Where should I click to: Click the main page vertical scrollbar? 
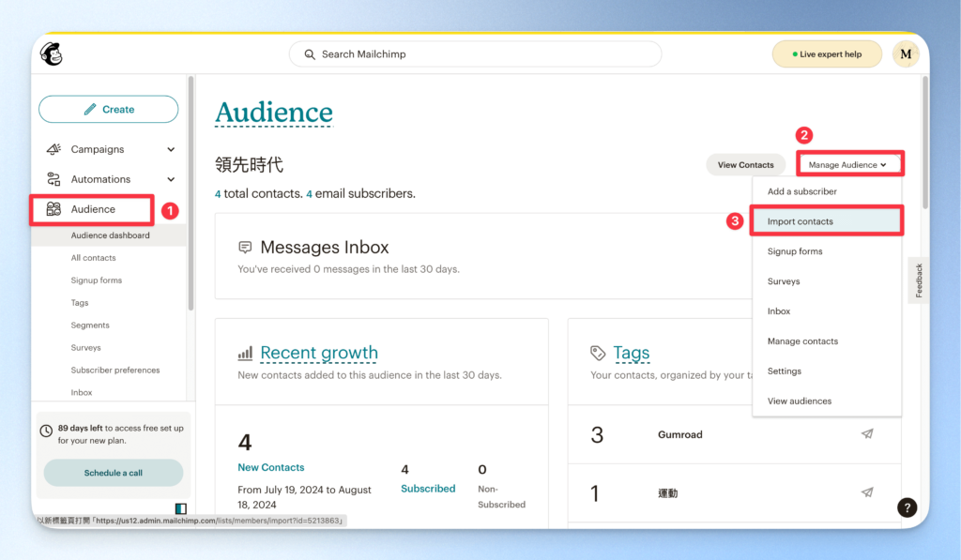point(924,143)
